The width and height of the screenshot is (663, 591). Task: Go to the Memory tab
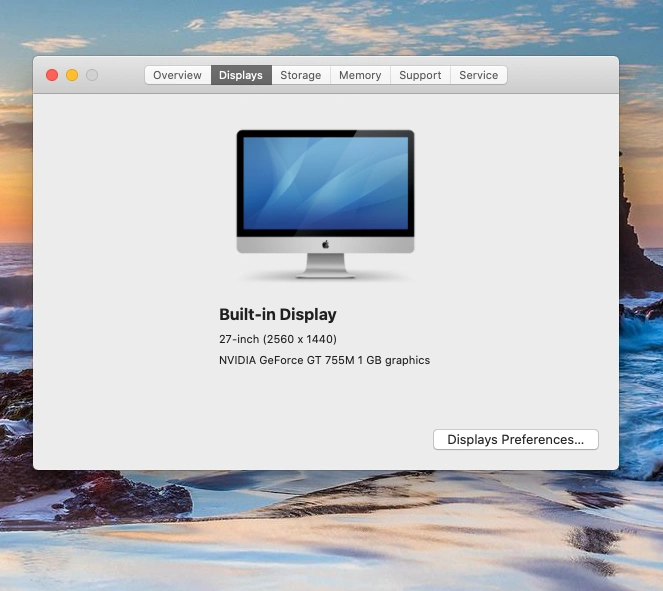pyautogui.click(x=360, y=75)
